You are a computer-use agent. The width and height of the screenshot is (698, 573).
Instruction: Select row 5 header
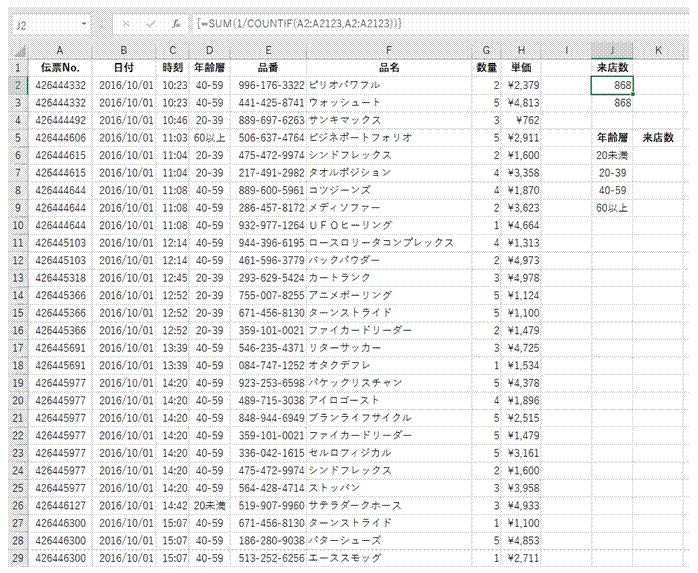[x=17, y=137]
